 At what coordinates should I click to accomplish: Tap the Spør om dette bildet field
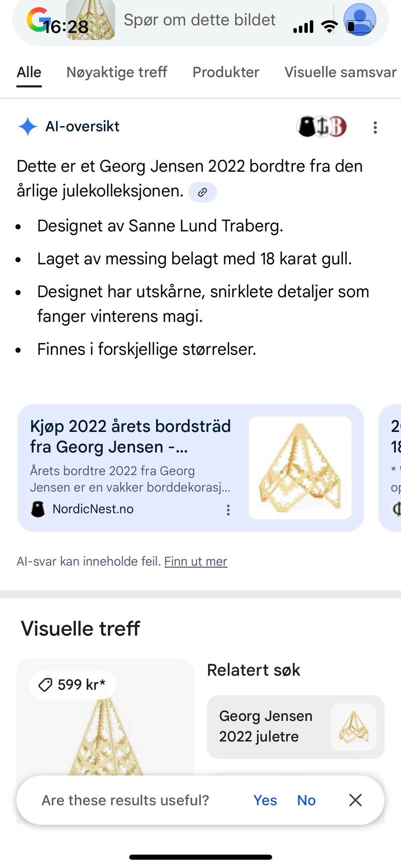(200, 20)
